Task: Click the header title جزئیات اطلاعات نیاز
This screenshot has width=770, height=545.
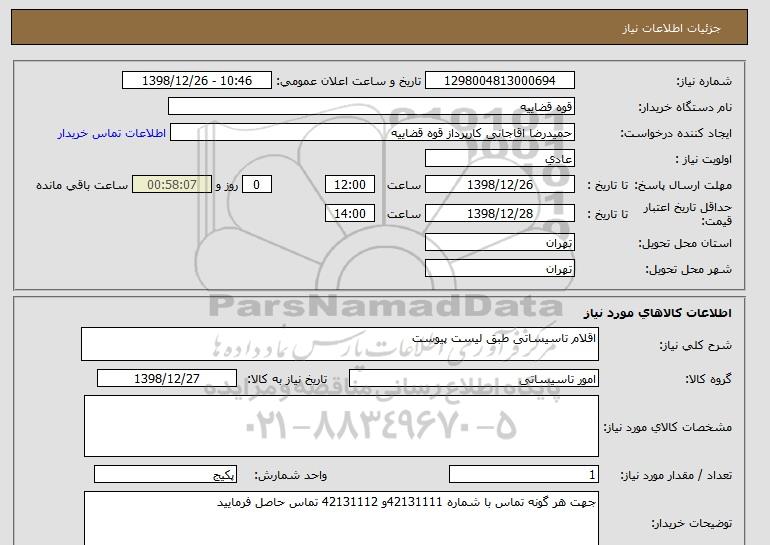Action: click(671, 28)
